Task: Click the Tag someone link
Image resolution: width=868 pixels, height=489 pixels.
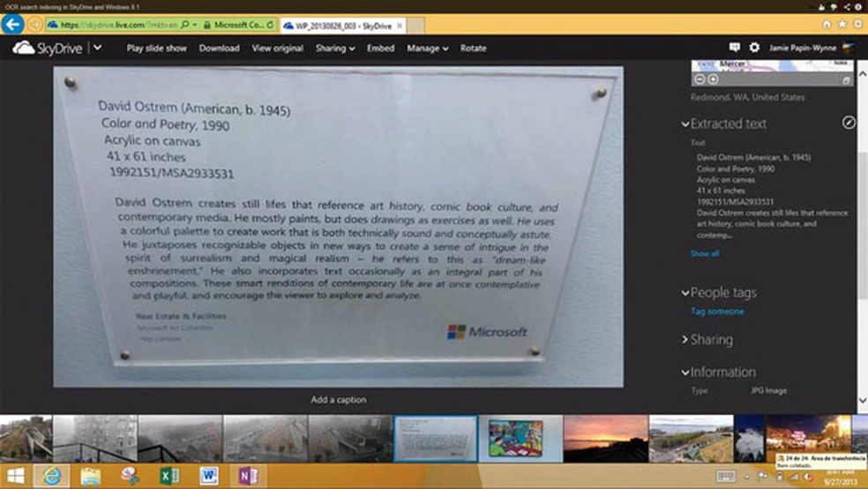Action: pos(717,312)
